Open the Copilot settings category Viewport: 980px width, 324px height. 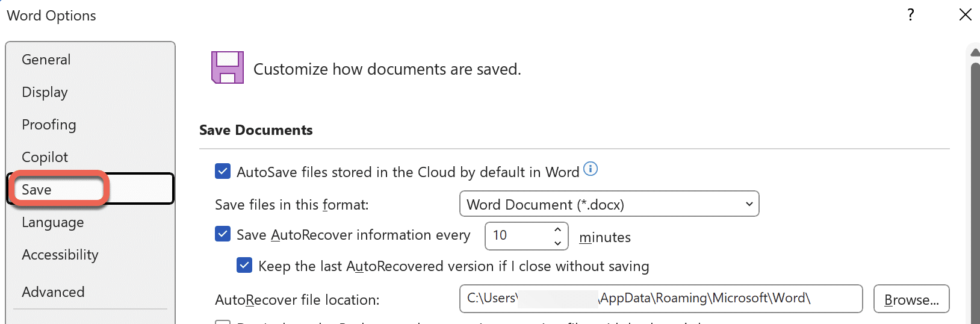(45, 157)
